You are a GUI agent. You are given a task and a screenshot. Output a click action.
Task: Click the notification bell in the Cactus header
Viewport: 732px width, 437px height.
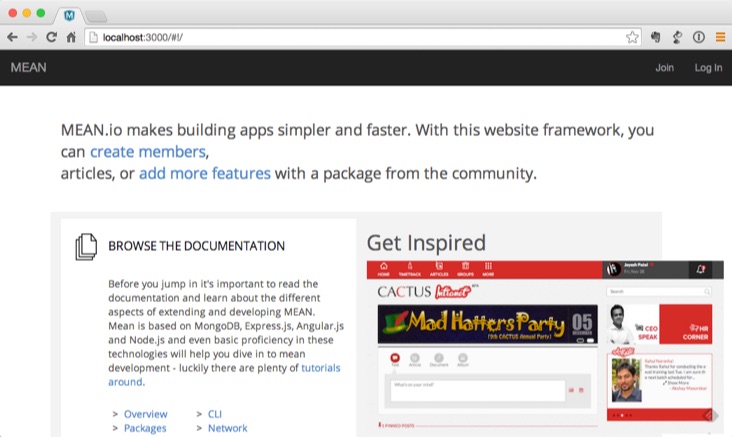pyautogui.click(x=700, y=269)
